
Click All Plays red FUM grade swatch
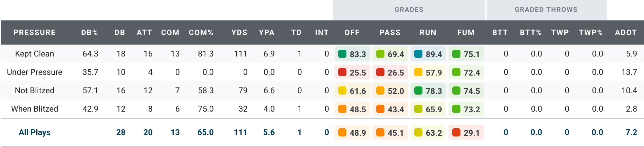(x=456, y=132)
